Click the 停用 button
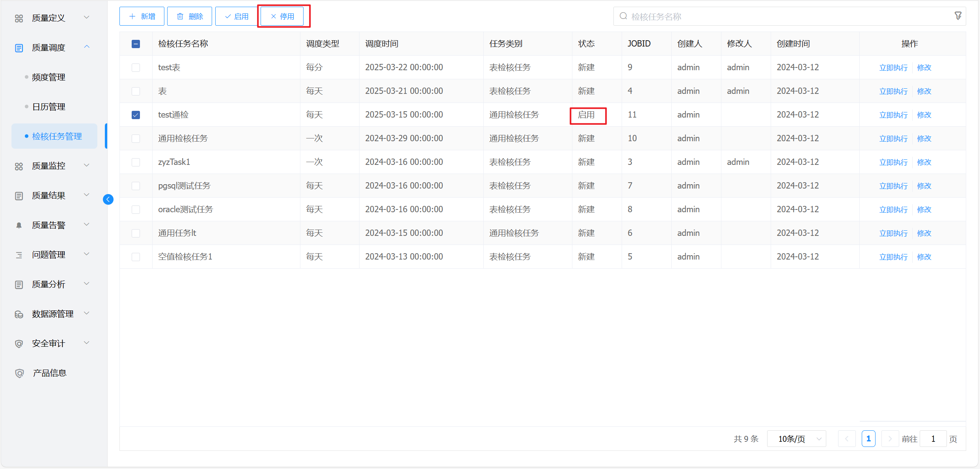980x469 pixels. pyautogui.click(x=282, y=16)
